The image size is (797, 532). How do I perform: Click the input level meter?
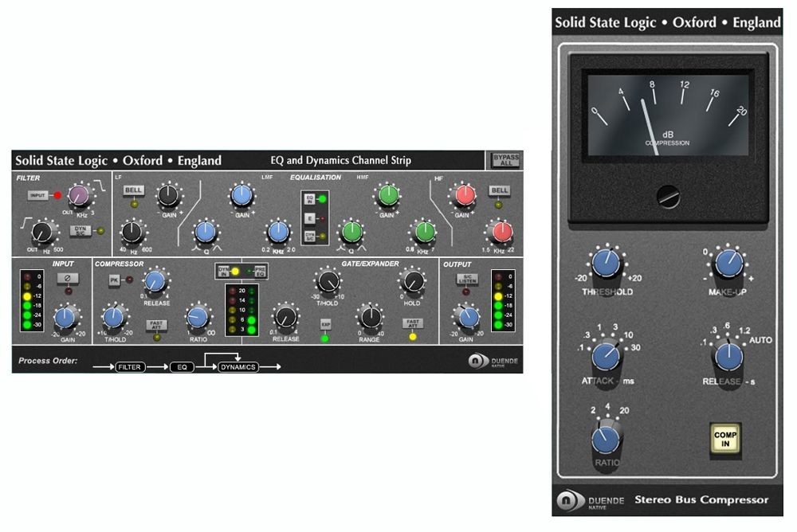32,301
